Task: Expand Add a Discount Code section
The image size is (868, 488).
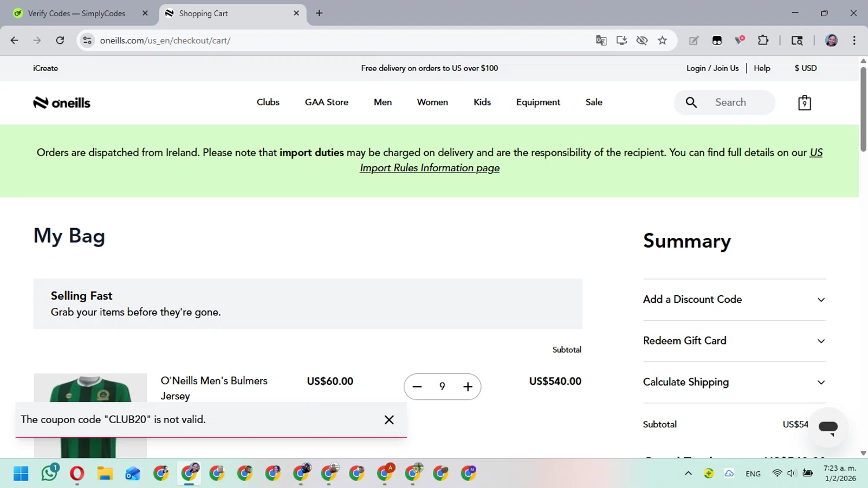Action: 734,299
